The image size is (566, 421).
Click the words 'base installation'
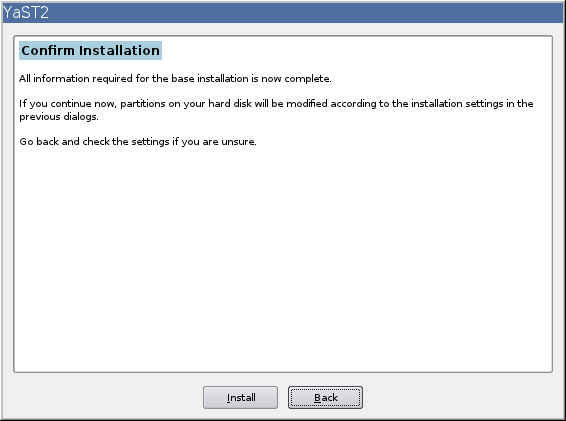click(x=210, y=79)
